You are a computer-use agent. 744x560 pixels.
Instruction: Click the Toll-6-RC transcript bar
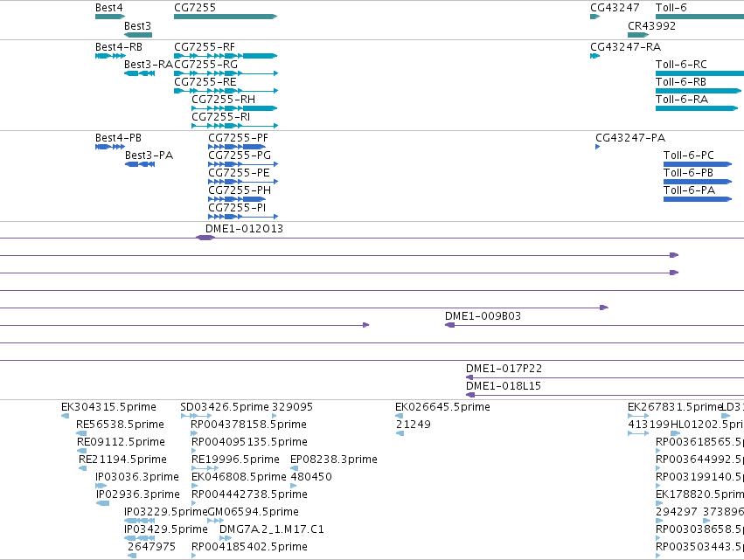[x=700, y=73]
